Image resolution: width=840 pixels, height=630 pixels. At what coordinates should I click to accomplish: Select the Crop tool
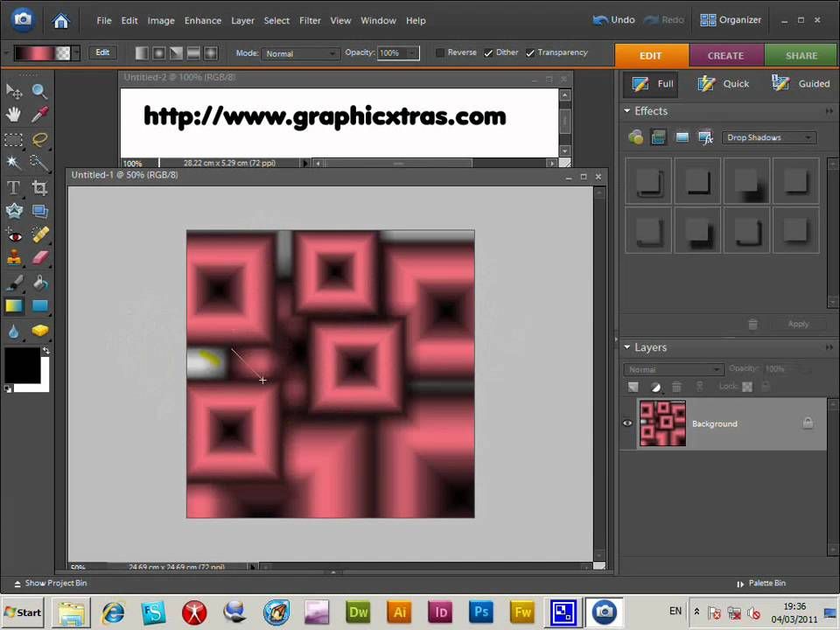click(x=39, y=187)
